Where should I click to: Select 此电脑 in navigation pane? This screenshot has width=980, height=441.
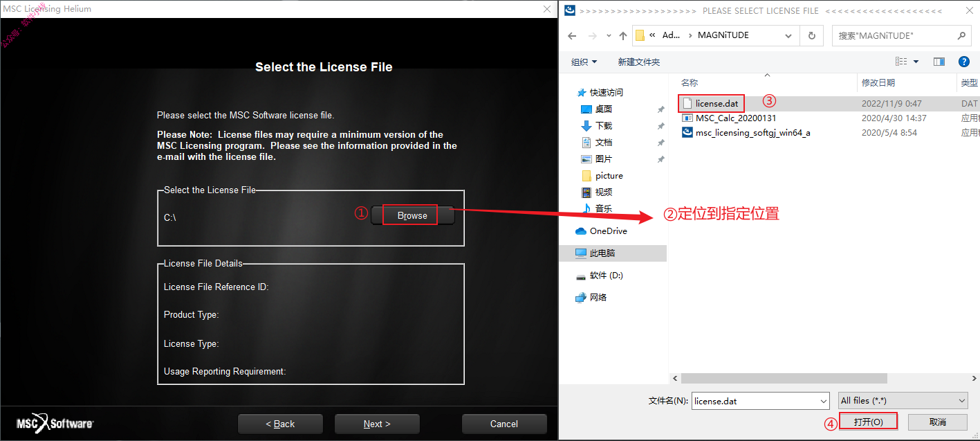(602, 253)
